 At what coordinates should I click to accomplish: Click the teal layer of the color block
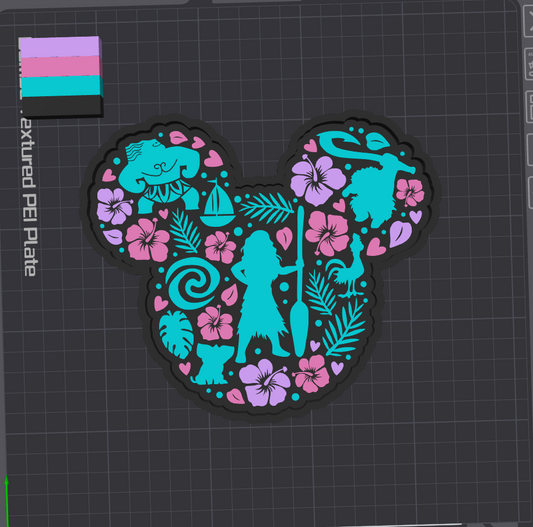click(61, 86)
